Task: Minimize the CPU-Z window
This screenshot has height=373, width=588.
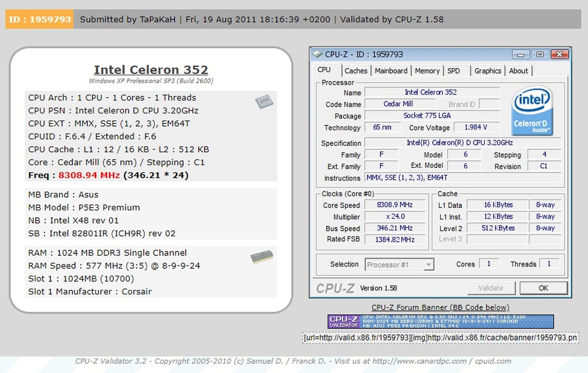Action: tap(521, 55)
